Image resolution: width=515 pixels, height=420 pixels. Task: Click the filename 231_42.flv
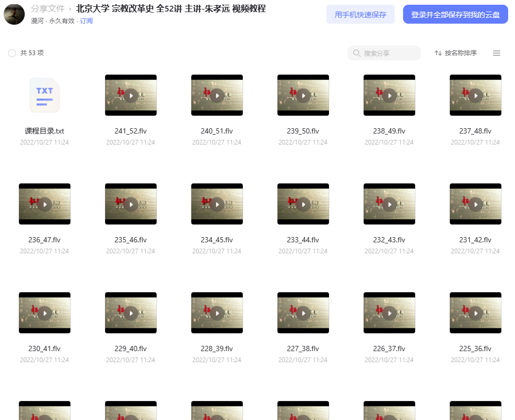[x=476, y=240]
